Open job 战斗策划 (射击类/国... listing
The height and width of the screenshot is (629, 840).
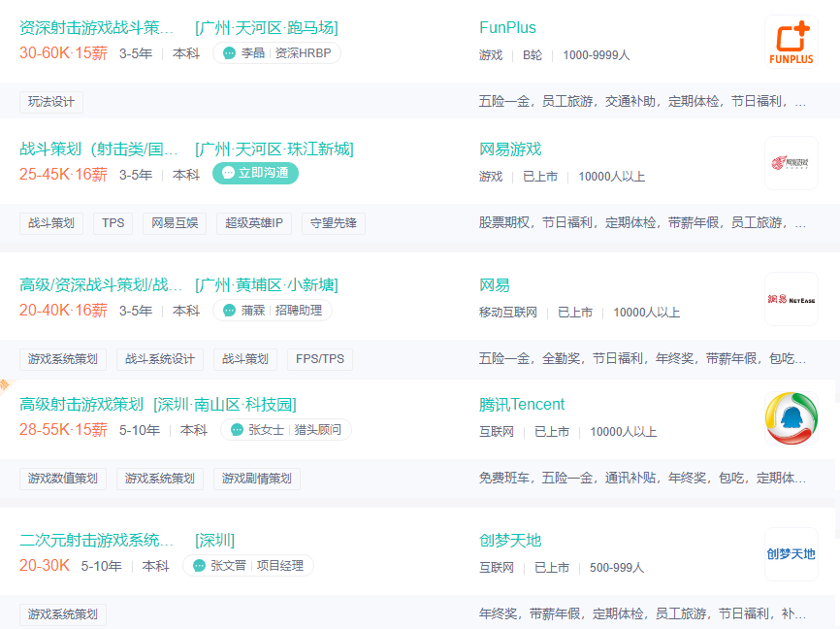pyautogui.click(x=99, y=149)
